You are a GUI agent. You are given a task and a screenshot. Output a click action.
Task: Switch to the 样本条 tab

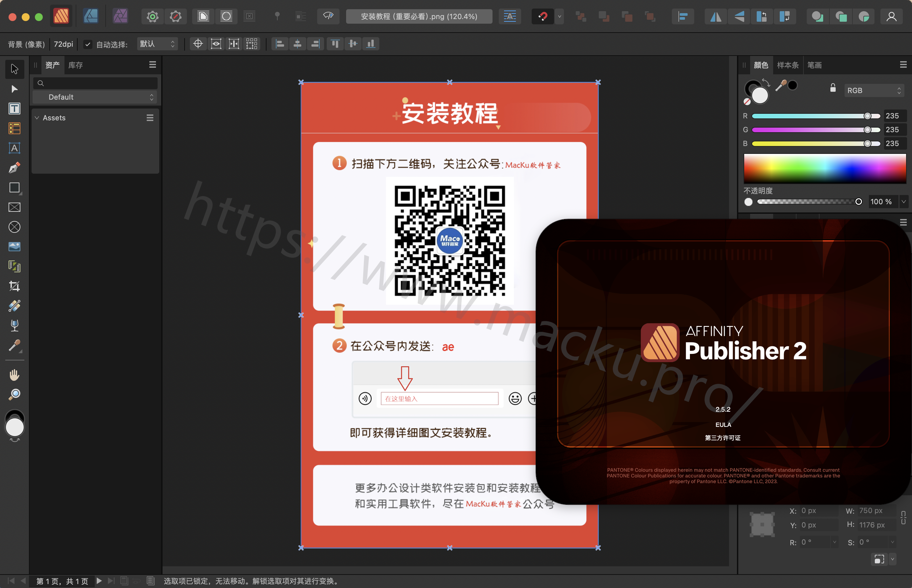click(x=788, y=65)
